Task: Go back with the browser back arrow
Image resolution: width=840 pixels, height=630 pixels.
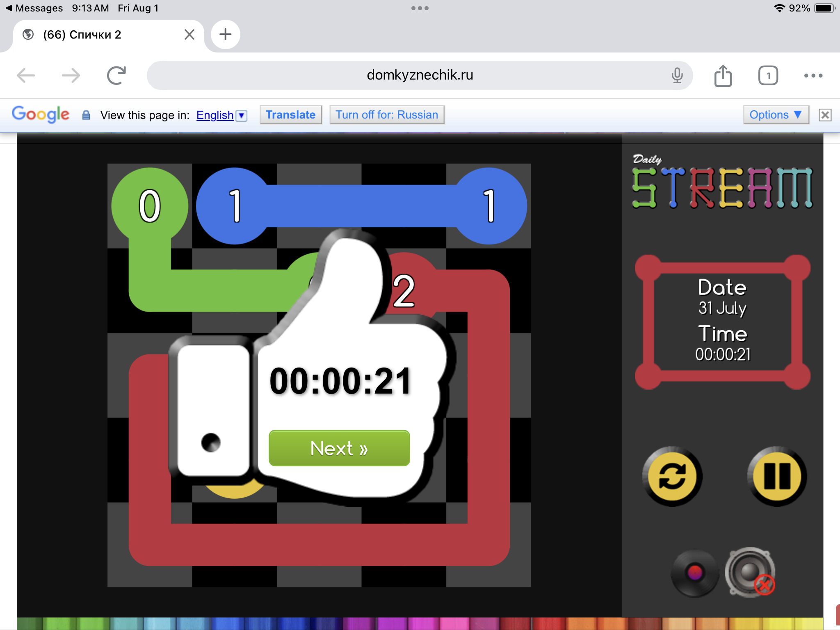Action: [26, 75]
